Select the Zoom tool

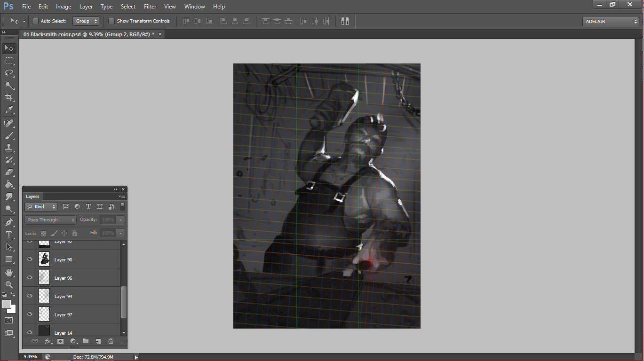coord(9,285)
